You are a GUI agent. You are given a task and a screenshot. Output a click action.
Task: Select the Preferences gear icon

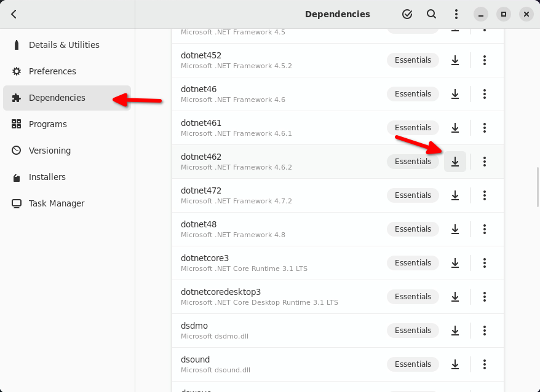tap(17, 71)
